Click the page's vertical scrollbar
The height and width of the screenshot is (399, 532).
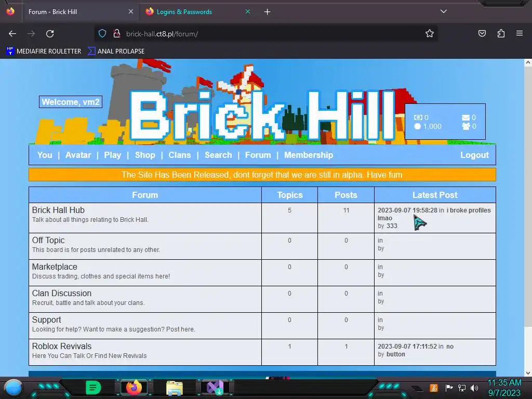(x=528, y=197)
